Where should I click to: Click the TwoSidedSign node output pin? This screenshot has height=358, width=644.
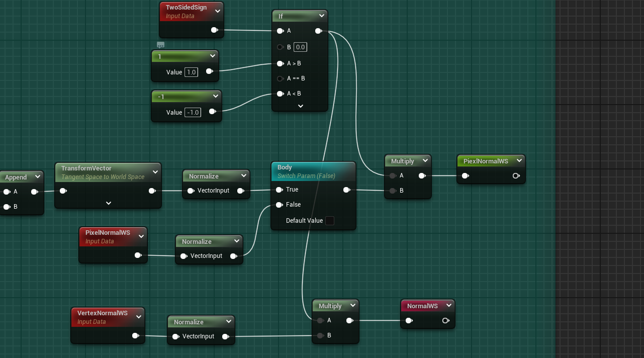coord(214,30)
